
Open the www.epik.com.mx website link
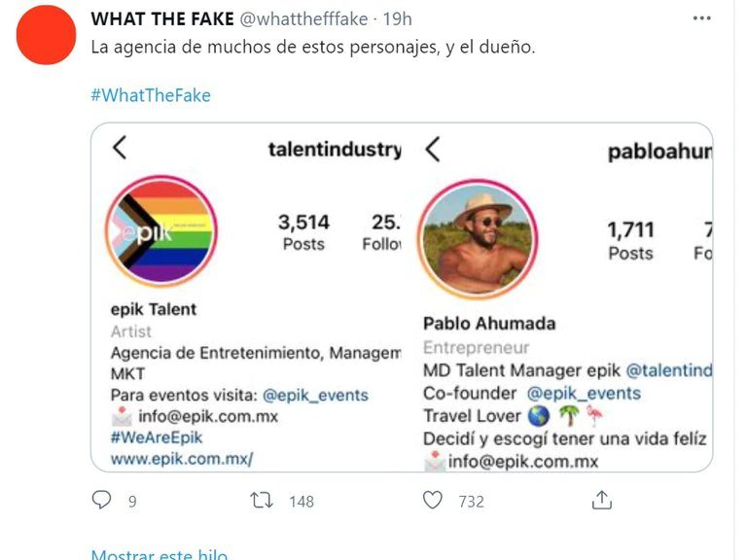click(182, 458)
